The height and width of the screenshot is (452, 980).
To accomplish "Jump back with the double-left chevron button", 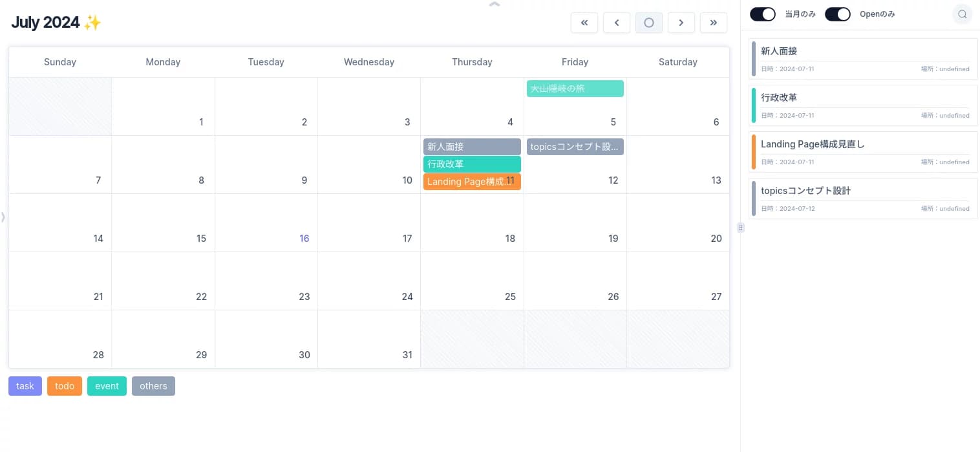I will point(584,23).
